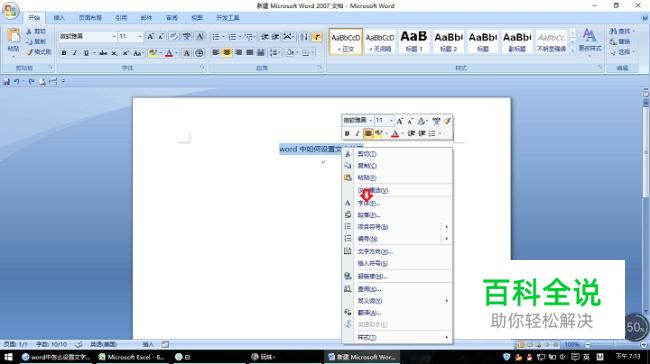Image resolution: width=650 pixels, height=364 pixels.
Task: Click the ribbon text highlight color button
Action: 153,53
